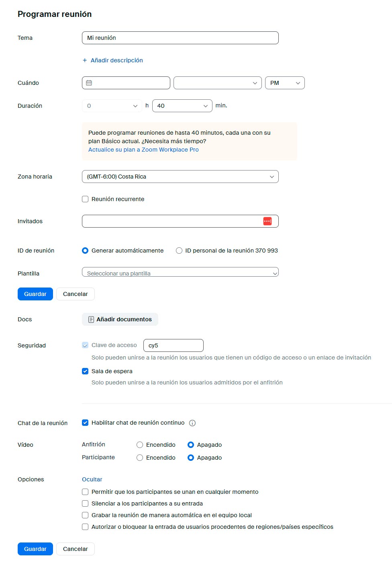The height and width of the screenshot is (565, 392).
Task: Open the Zona horaria Costa Rica dropdown
Action: [x=180, y=177]
